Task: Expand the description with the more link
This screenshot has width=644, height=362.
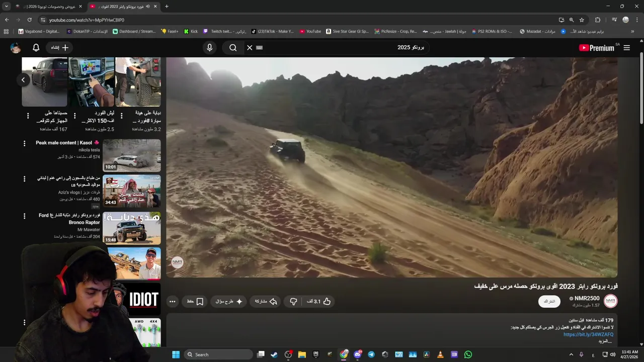Action: tap(604, 341)
